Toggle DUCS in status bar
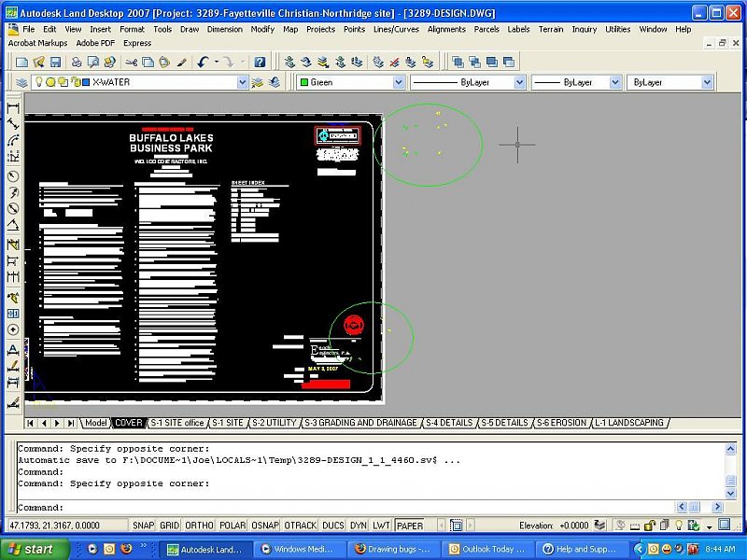Screen dimensions: 747x560 (x=333, y=525)
